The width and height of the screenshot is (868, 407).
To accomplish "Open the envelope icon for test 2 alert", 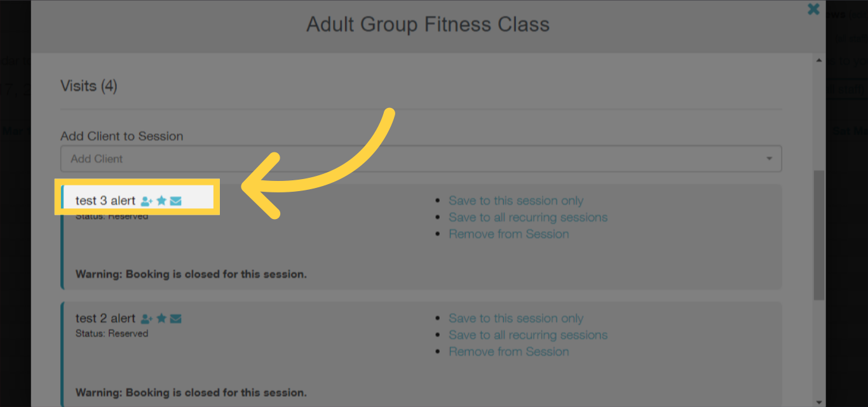I will (175, 318).
